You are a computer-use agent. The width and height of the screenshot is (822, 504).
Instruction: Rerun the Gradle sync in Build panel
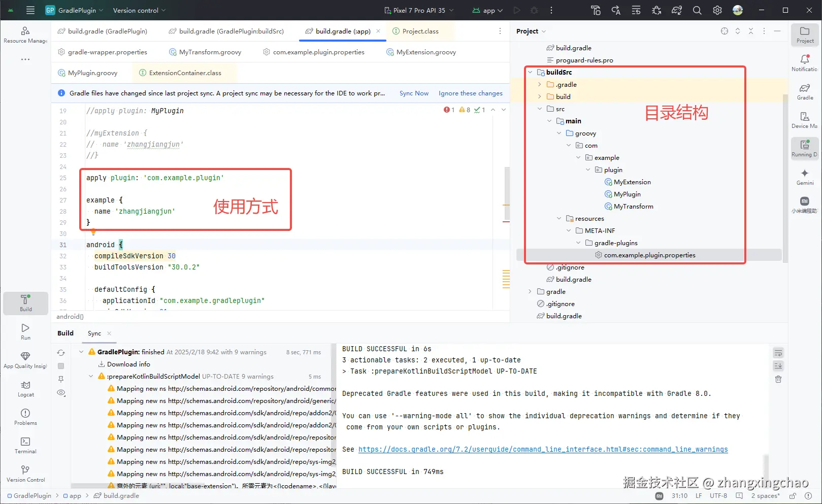[61, 353]
